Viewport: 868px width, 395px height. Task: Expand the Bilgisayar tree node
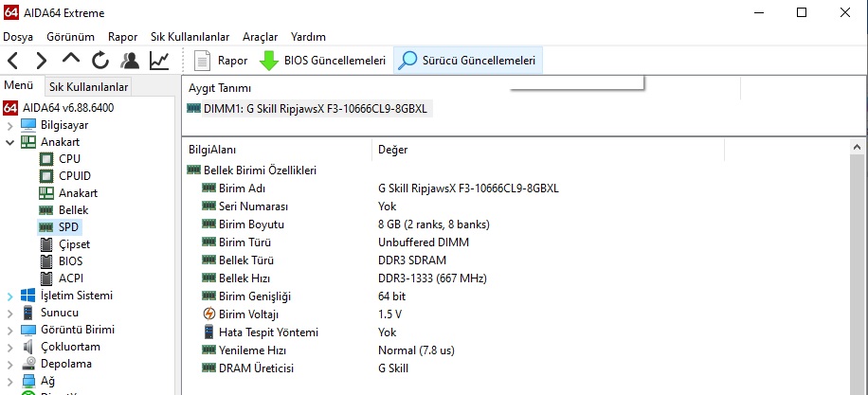[x=9, y=125]
